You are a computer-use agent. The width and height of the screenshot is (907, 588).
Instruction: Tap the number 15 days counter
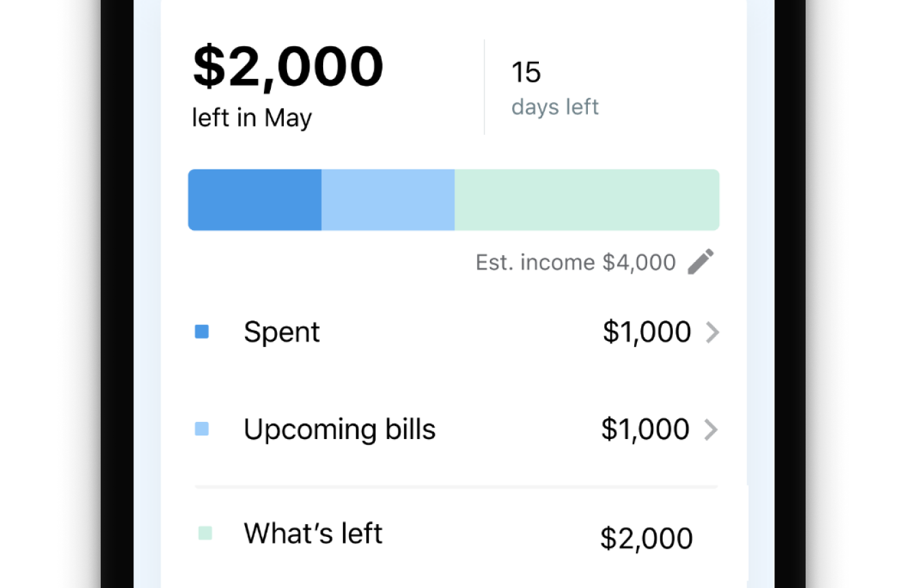click(526, 73)
